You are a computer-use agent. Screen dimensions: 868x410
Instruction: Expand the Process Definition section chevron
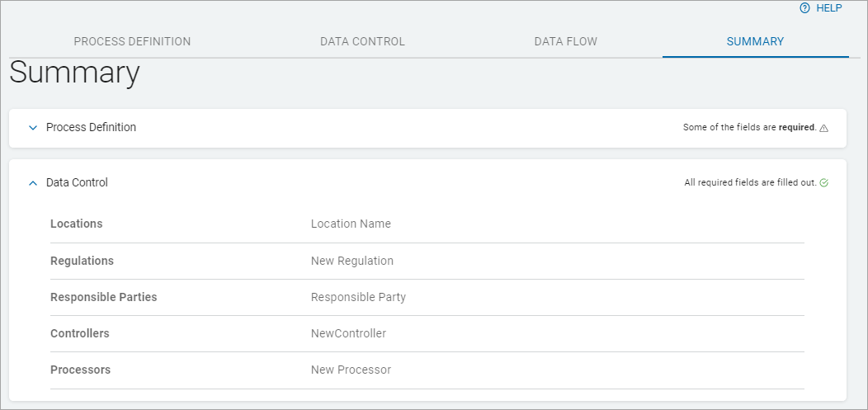click(x=33, y=128)
